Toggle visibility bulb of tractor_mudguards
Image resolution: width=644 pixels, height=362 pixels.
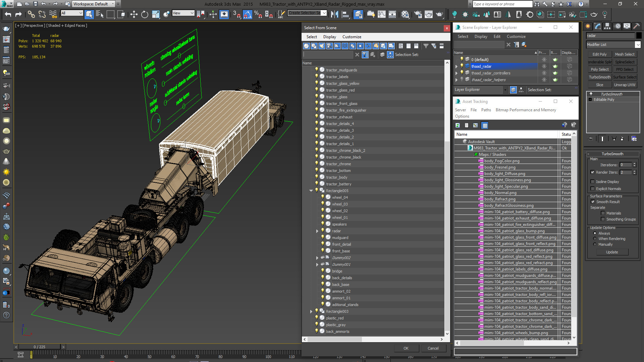316,70
